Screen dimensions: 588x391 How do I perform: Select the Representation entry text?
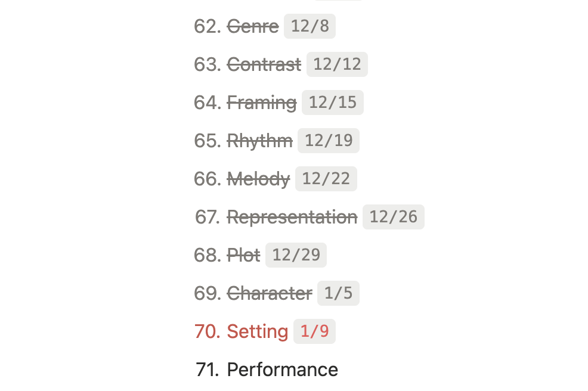tap(292, 218)
